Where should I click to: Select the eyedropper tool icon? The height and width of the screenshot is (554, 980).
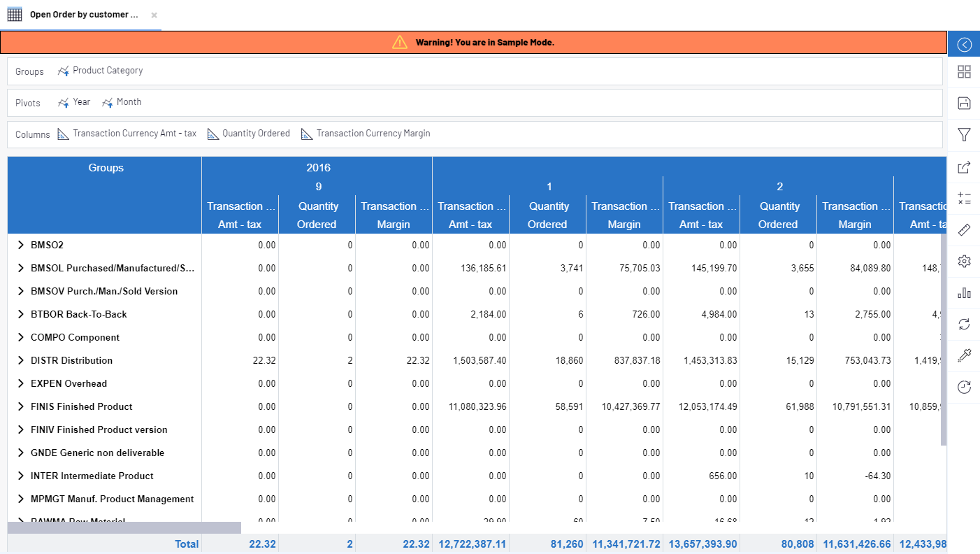964,356
